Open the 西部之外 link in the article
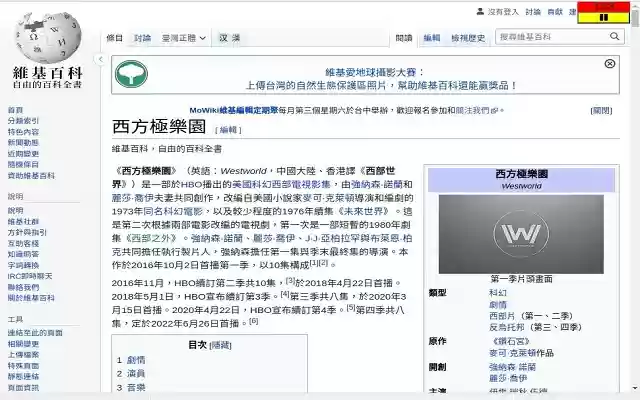640x400 pixels. 151,238
